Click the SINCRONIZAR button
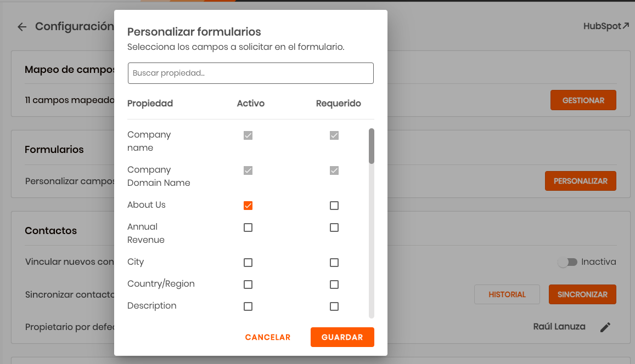Viewport: 635px width, 364px height. [x=582, y=294]
